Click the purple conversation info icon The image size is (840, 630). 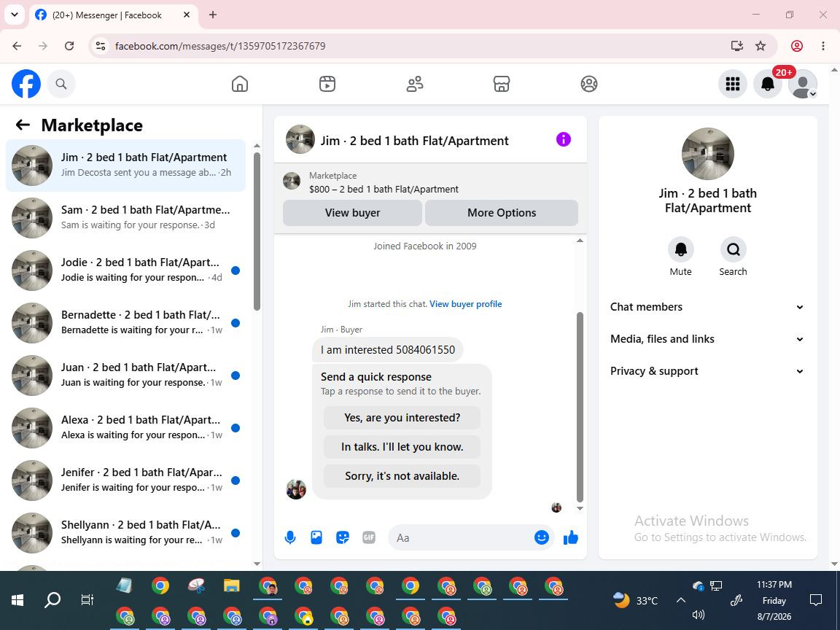coord(564,139)
